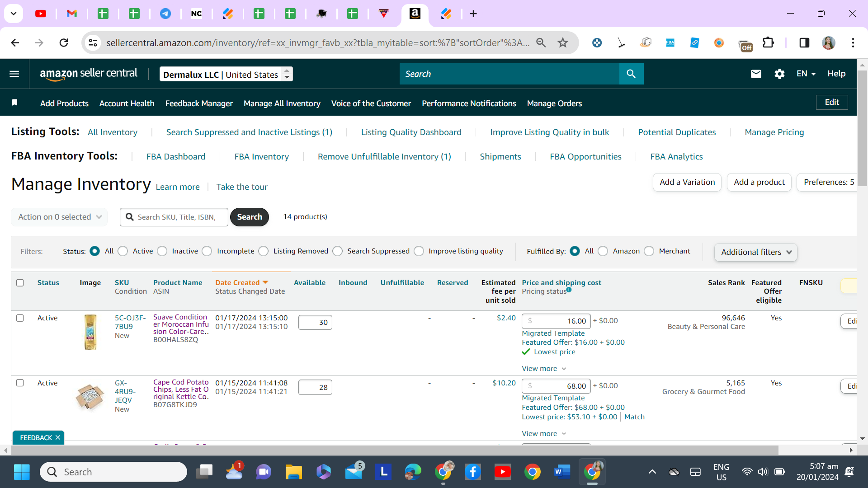Open Feedback Manager in the navigation bar
This screenshot has width=868, height=488.
pyautogui.click(x=199, y=103)
